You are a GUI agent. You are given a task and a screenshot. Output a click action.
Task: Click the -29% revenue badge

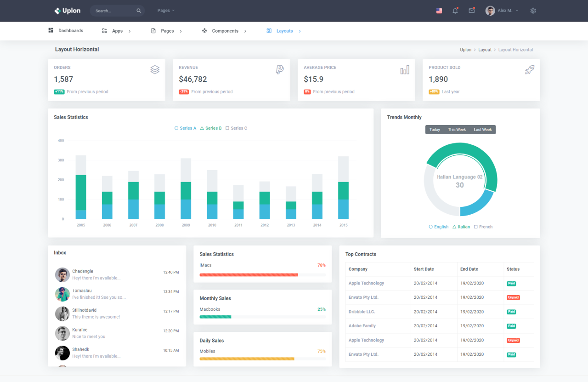click(x=184, y=92)
